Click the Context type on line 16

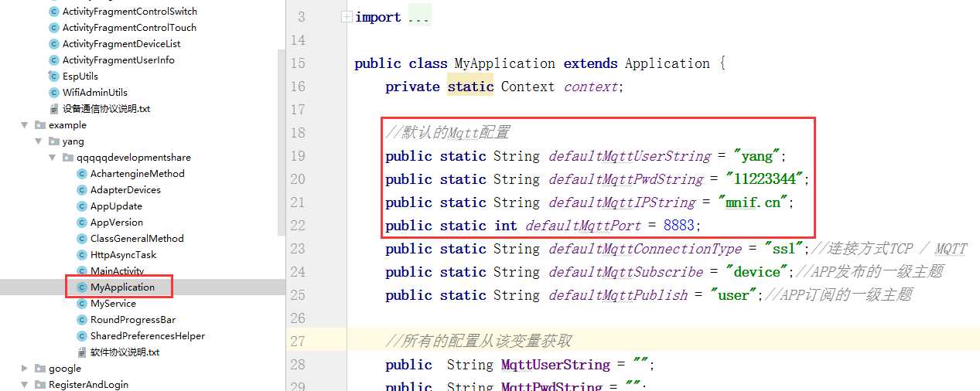pyautogui.click(x=528, y=87)
